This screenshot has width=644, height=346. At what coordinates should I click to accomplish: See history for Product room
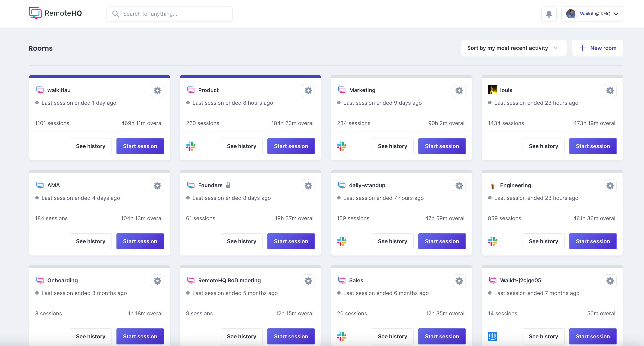click(242, 146)
